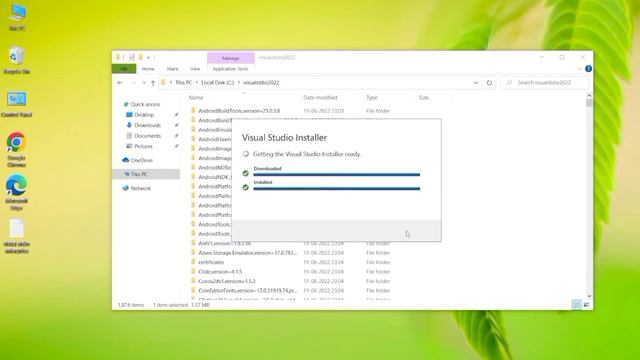Select the AntV1 version folder
This screenshot has width=640, height=360.
coord(224,243)
